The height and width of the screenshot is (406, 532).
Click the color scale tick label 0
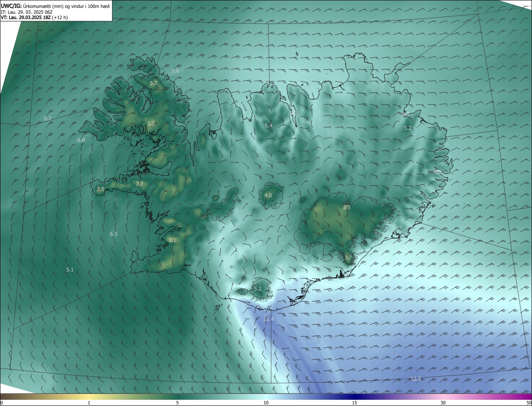(2, 403)
